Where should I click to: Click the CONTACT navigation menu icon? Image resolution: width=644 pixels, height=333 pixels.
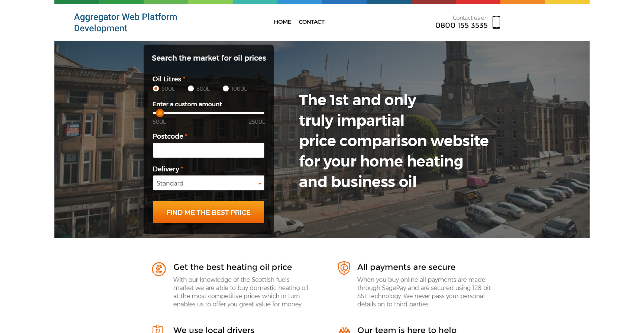(x=312, y=22)
